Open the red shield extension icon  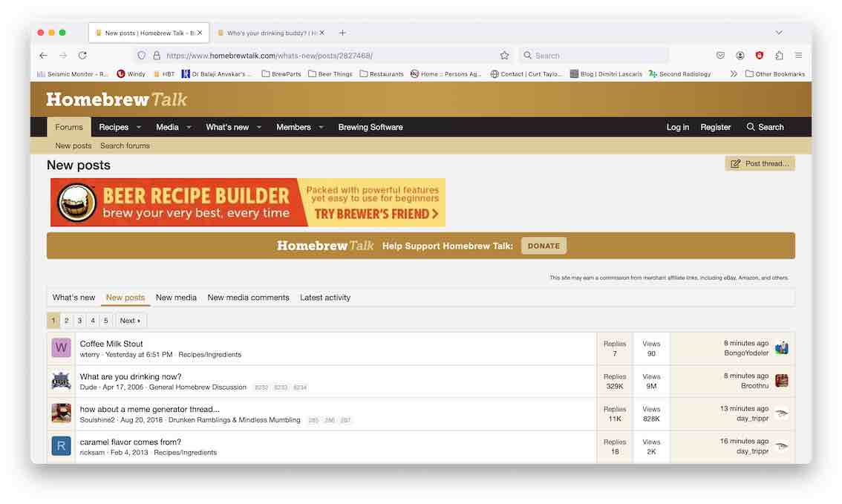[x=760, y=55]
